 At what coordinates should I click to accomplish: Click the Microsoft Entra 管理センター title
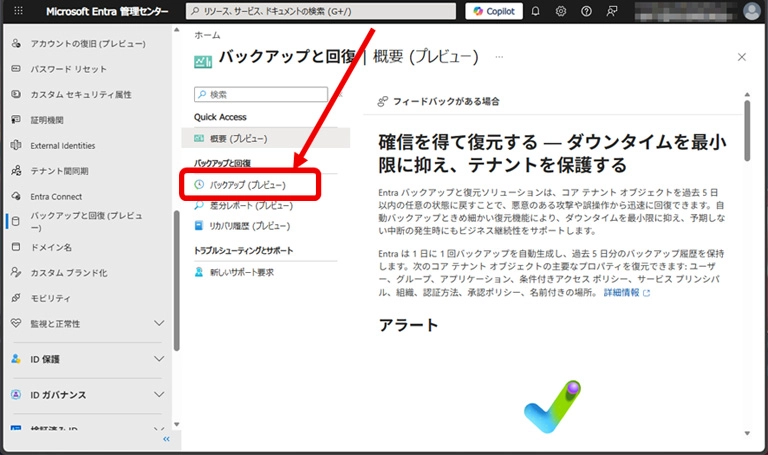107,11
